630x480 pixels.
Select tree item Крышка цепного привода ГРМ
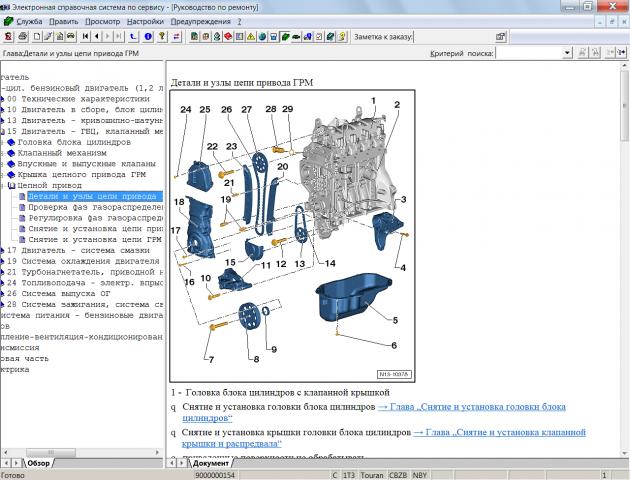pyautogui.click(x=82, y=175)
